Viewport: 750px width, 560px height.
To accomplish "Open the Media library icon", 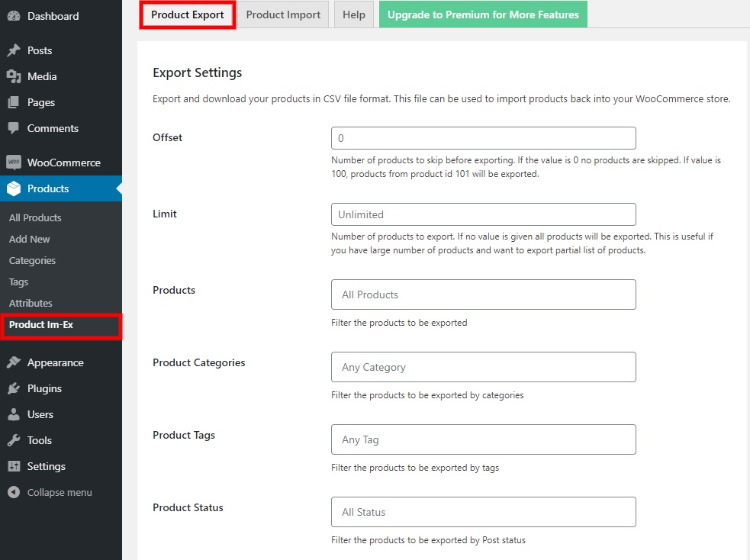I will pos(14,76).
